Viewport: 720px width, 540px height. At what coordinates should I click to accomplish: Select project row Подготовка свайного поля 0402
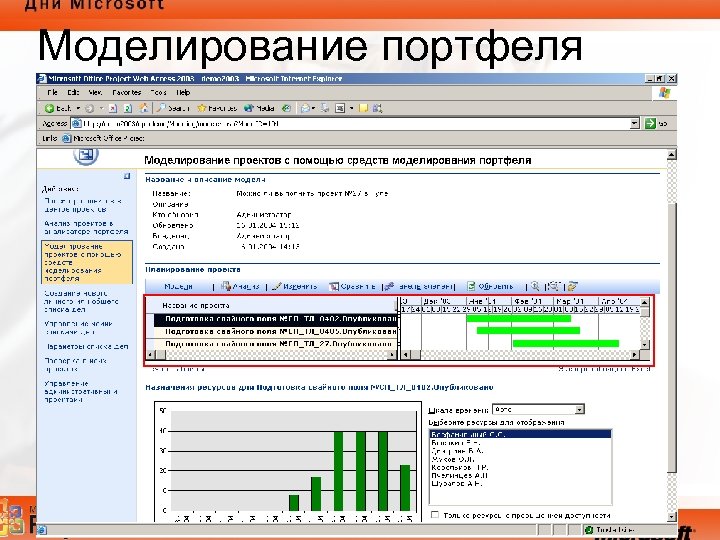point(276,319)
